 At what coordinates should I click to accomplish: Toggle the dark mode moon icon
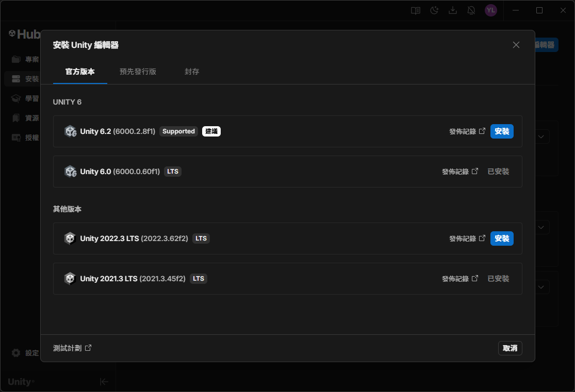click(434, 10)
